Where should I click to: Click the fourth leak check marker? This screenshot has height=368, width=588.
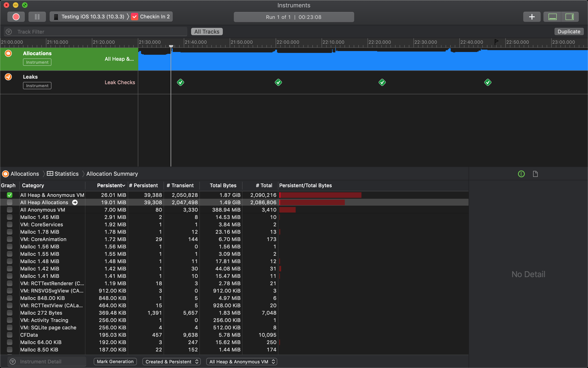[488, 83]
